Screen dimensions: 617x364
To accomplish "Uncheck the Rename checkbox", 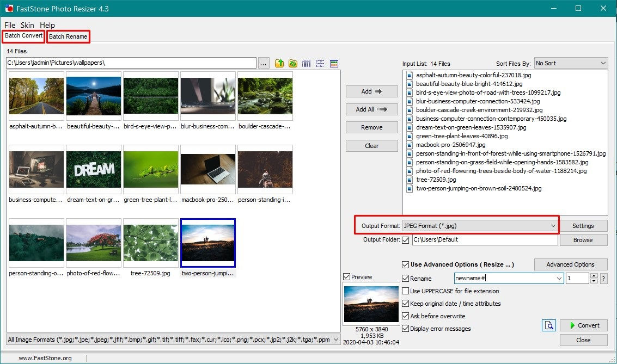I will [x=405, y=279].
